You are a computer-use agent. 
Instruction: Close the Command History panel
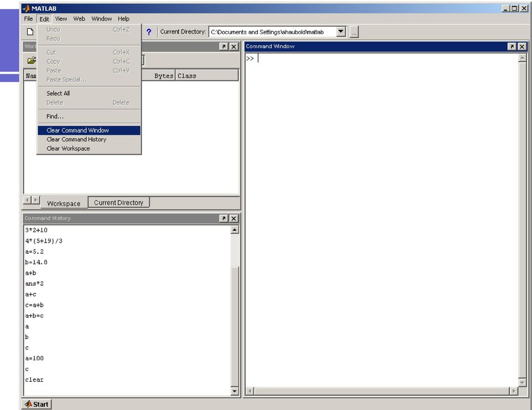click(x=234, y=218)
